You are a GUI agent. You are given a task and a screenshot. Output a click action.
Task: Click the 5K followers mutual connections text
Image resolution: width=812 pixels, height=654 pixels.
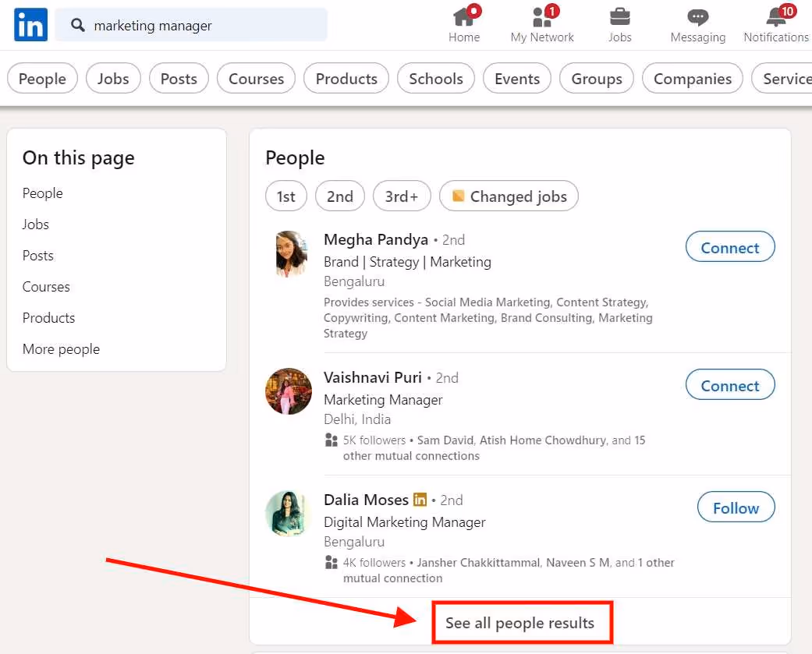(x=494, y=448)
